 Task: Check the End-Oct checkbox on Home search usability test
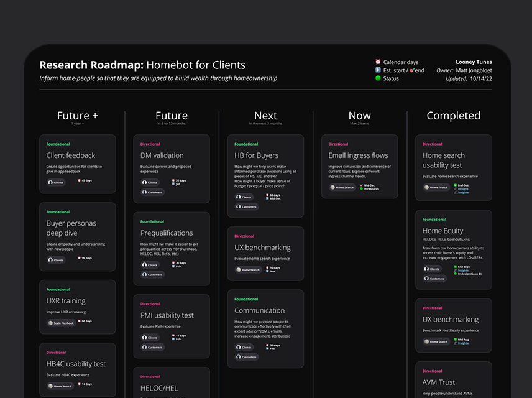[x=455, y=185]
